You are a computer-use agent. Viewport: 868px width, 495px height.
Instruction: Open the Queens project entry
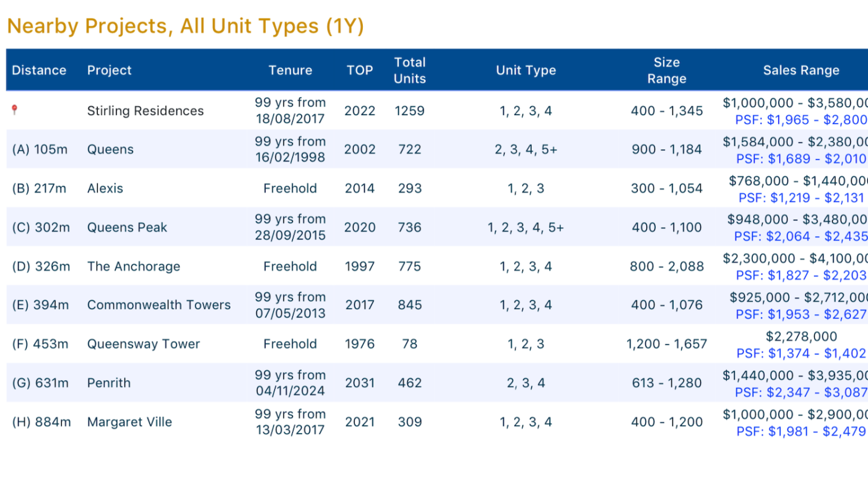(110, 150)
